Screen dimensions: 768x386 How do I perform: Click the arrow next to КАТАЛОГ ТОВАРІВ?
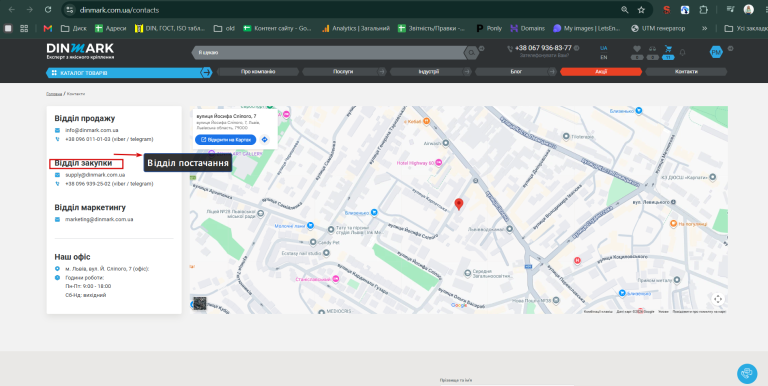207,72
